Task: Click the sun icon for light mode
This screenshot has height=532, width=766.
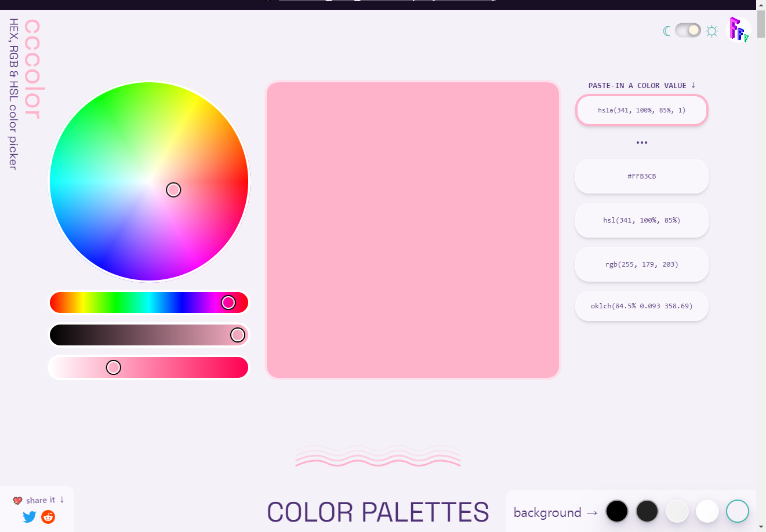Action: pyautogui.click(x=712, y=31)
